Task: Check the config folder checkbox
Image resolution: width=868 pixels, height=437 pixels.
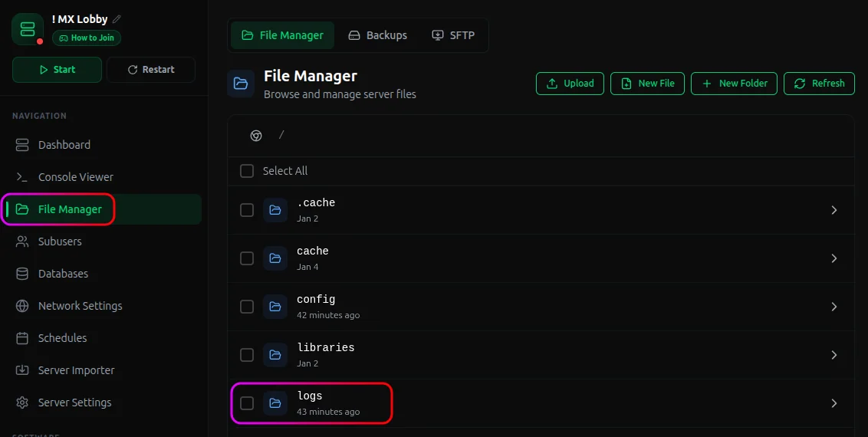Action: click(247, 307)
